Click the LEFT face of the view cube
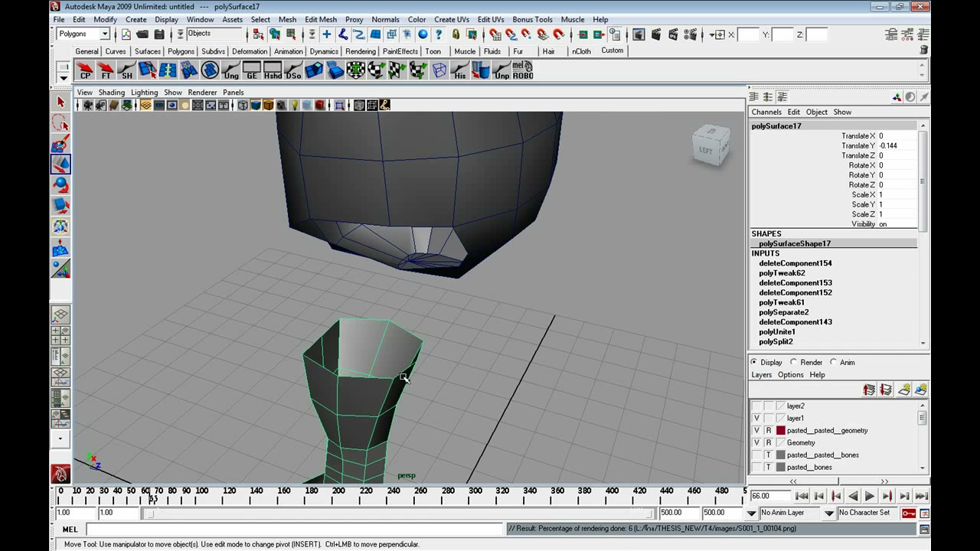 click(x=706, y=151)
